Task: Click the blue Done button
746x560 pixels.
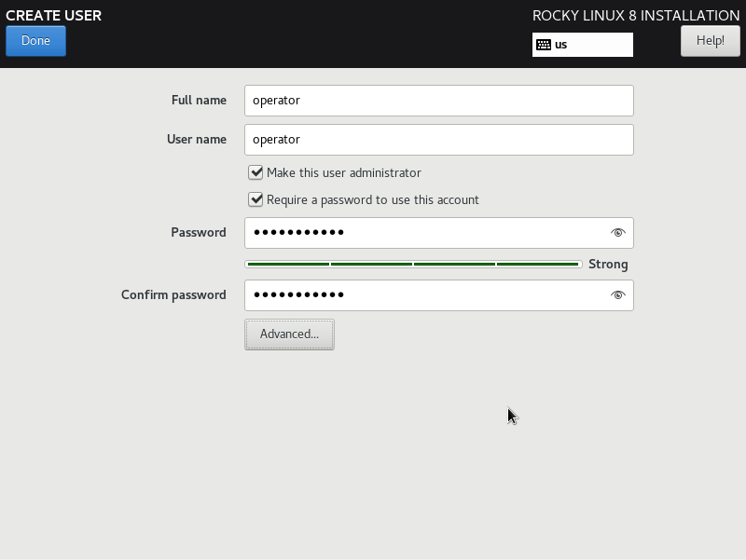Action: tap(35, 41)
